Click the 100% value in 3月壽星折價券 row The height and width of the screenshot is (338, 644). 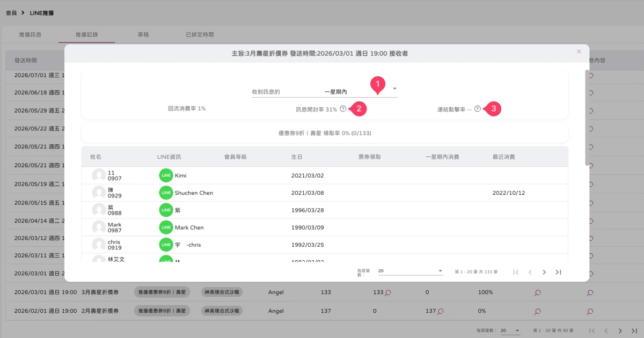coord(486,292)
